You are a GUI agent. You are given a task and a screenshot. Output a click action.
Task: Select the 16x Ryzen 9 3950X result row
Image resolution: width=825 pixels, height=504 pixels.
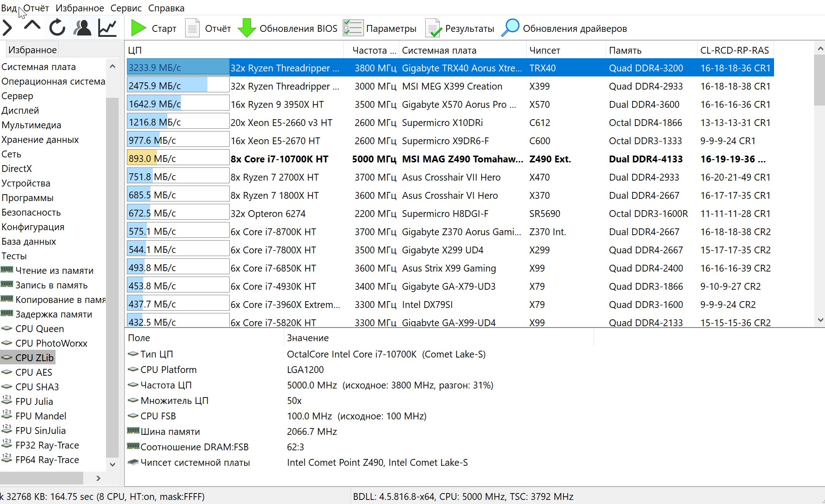click(x=277, y=105)
